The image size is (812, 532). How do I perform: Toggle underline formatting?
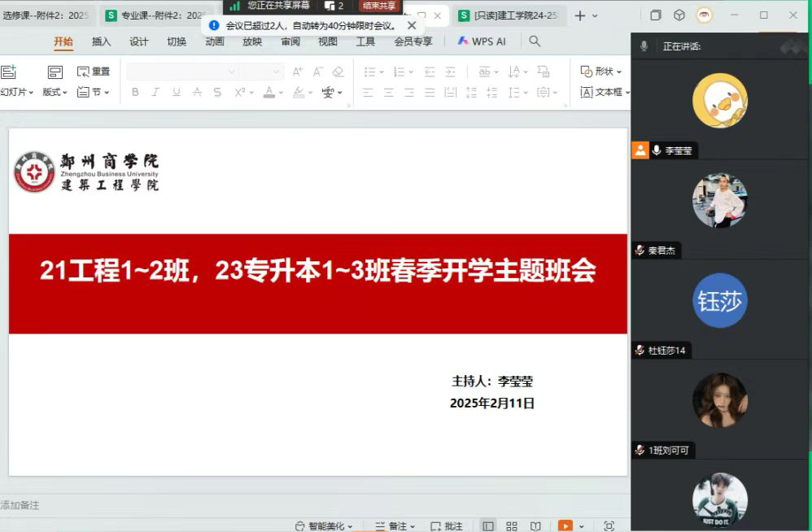point(176,93)
